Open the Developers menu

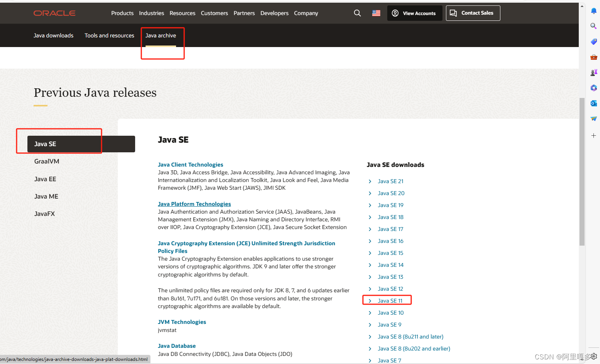274,13
